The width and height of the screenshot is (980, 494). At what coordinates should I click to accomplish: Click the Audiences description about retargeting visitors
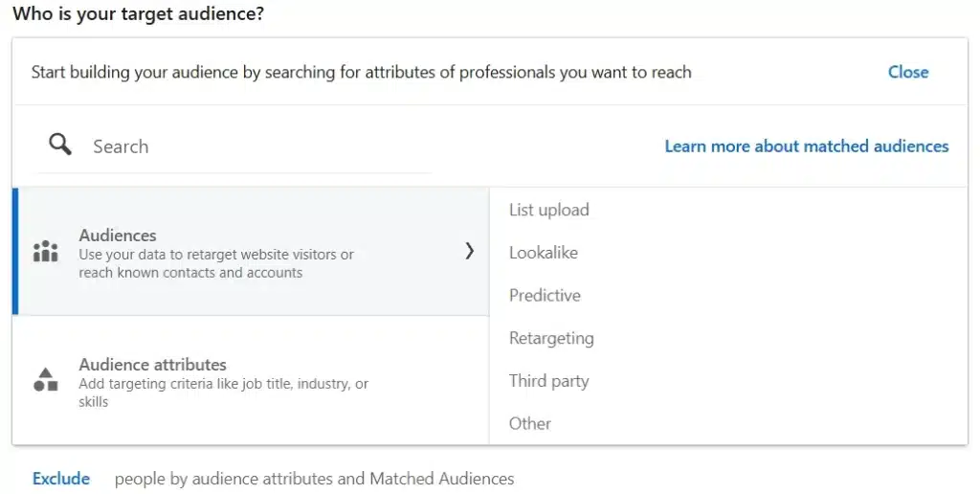[x=216, y=263]
